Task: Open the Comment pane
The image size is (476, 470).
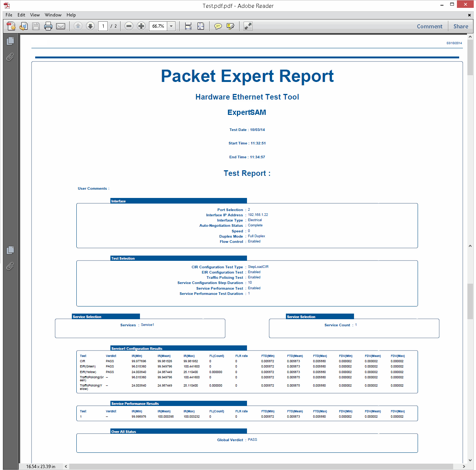Action: [430, 27]
